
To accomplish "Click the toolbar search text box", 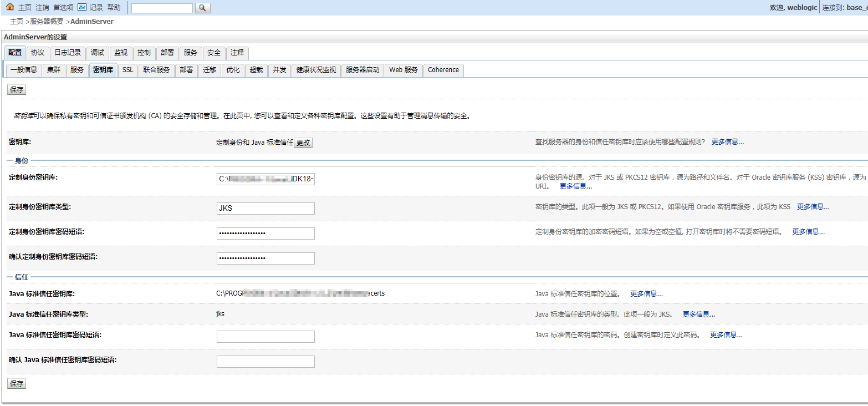I will pos(162,8).
